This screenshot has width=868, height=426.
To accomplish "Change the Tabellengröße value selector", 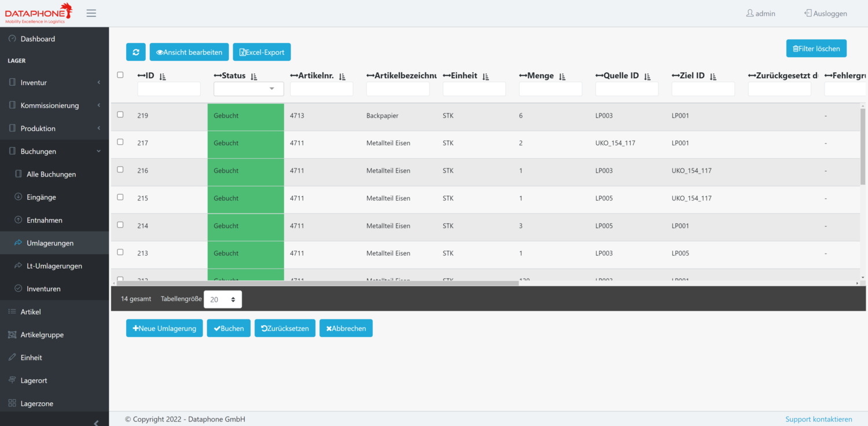I will click(x=223, y=299).
